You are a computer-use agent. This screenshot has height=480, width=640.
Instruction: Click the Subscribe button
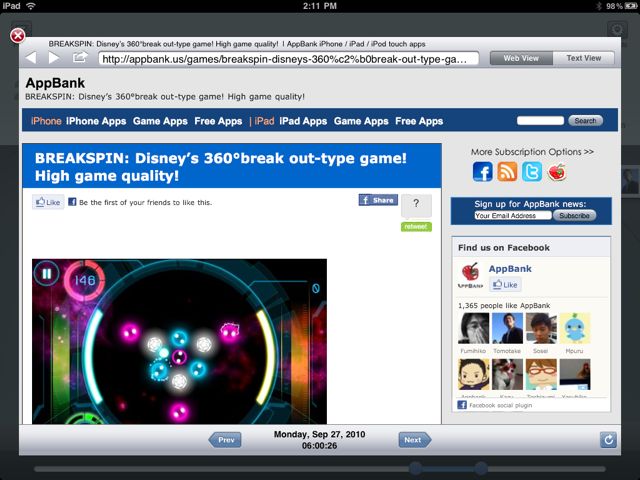574,216
